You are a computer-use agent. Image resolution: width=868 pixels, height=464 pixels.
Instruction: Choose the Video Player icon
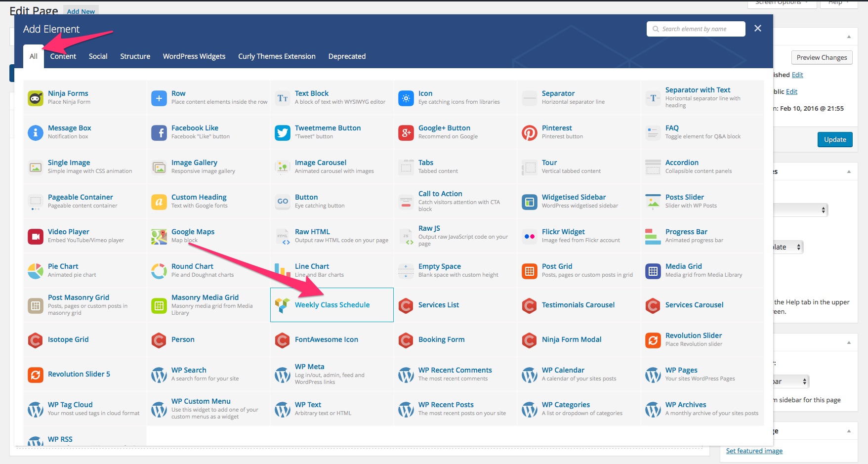tap(36, 237)
